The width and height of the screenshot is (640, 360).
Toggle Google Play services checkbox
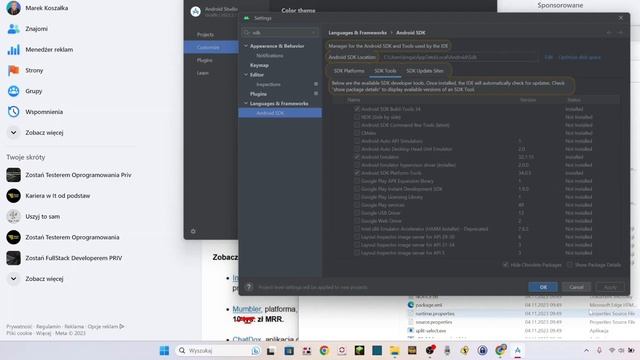[x=357, y=205]
